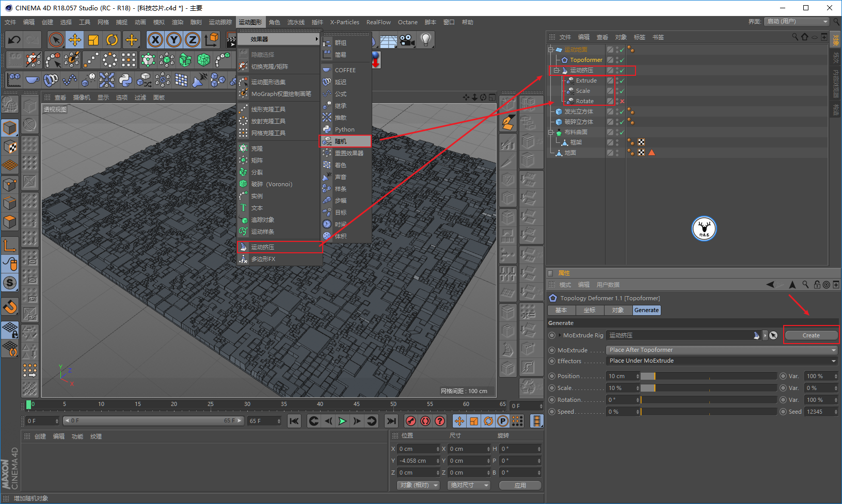This screenshot has height=504, width=842.
Task: Toggle the X axis lock
Action: 155,40
